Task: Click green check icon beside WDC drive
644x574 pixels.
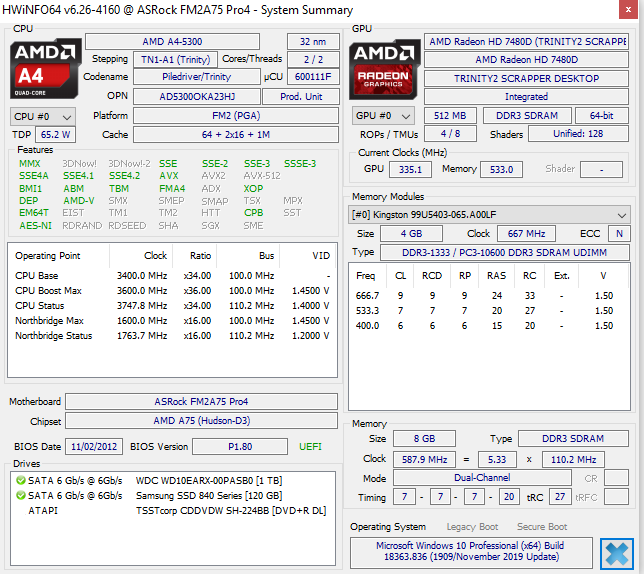Action: pyautogui.click(x=21, y=480)
